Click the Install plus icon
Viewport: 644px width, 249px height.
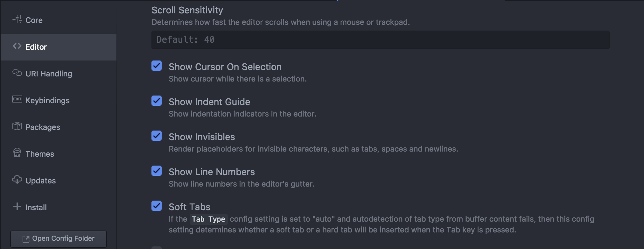tap(17, 206)
